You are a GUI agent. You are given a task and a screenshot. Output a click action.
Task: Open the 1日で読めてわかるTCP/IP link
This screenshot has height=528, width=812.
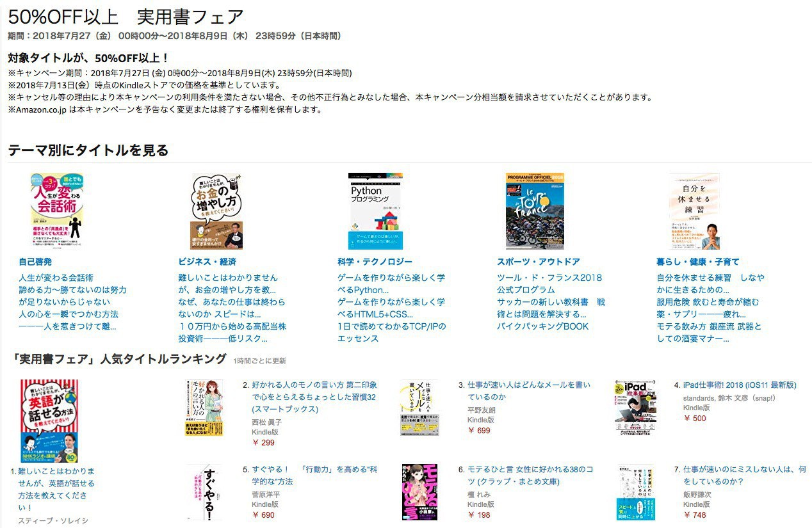click(392, 332)
